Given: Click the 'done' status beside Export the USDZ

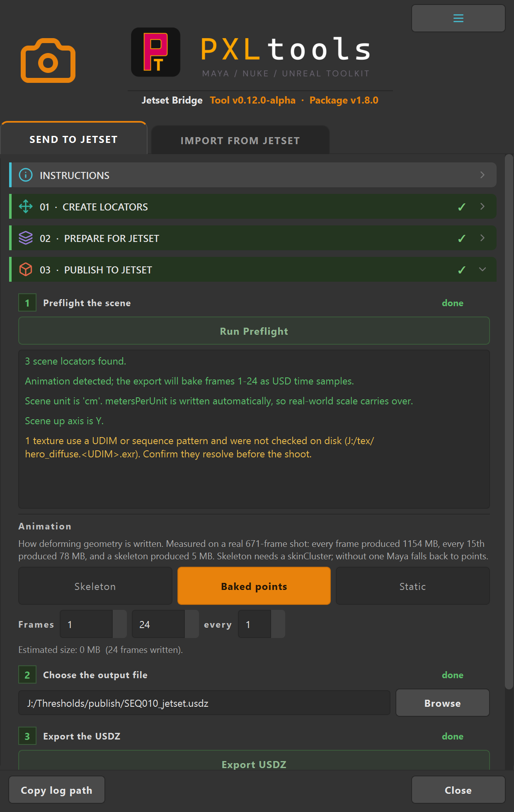Looking at the screenshot, I should click(x=453, y=736).
